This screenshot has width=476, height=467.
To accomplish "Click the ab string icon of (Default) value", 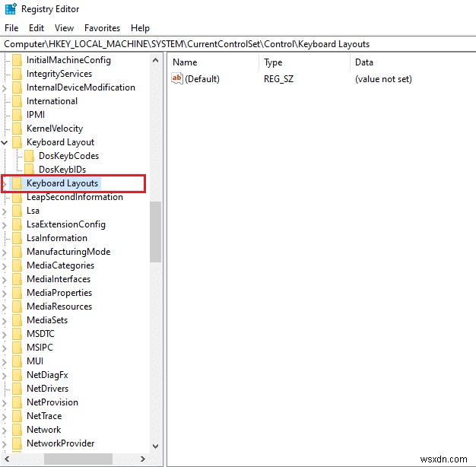I will tap(177, 78).
